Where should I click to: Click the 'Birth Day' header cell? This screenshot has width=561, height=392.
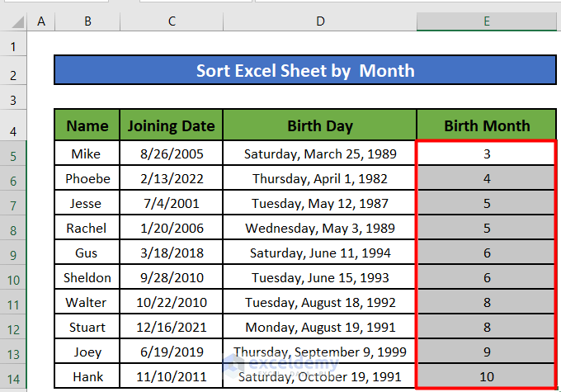319,126
